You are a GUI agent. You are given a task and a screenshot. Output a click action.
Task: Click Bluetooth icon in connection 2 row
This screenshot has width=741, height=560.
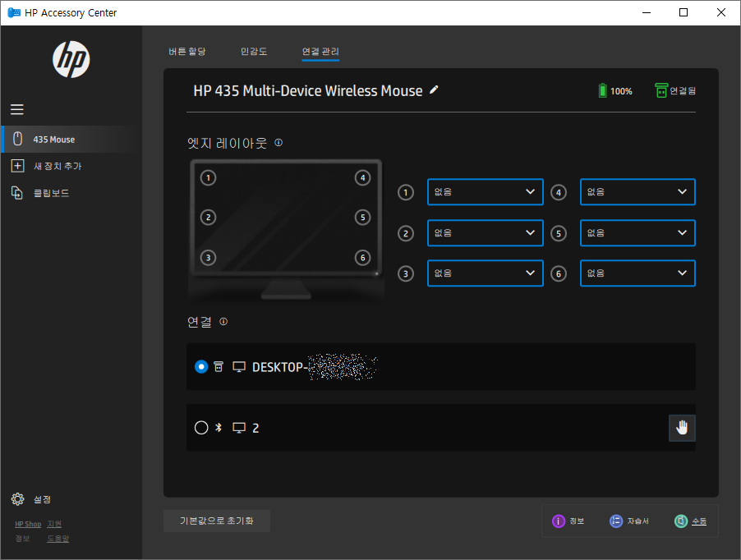(x=219, y=427)
